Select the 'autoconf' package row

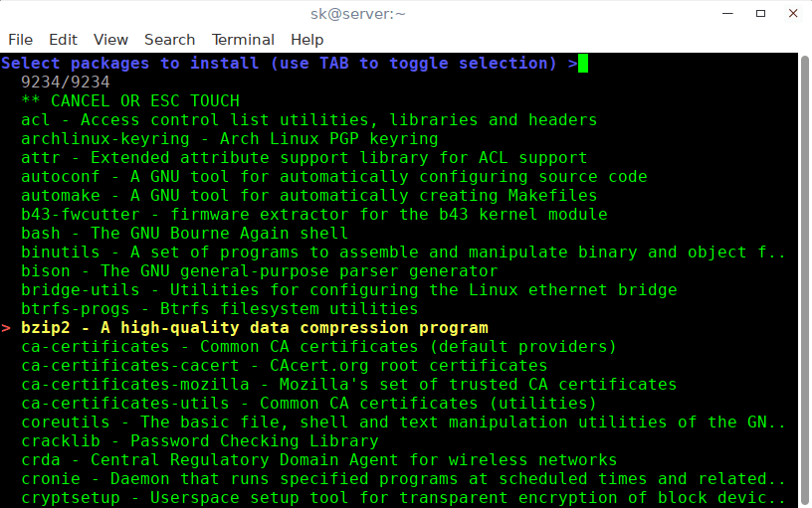(334, 176)
